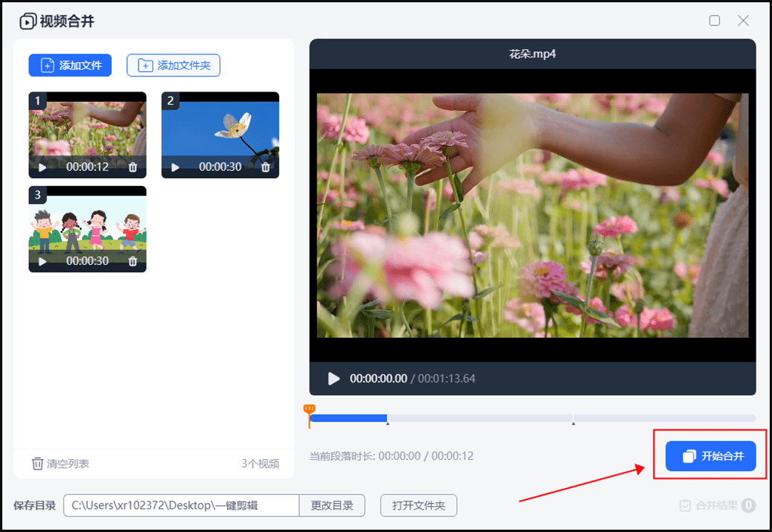Click the blue first segment of the timeline

tap(348, 418)
